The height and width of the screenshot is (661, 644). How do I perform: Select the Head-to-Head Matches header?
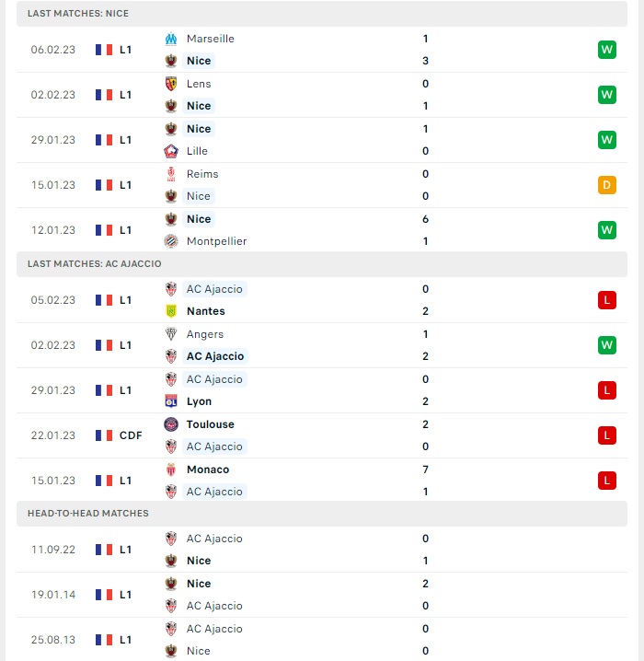(322, 514)
